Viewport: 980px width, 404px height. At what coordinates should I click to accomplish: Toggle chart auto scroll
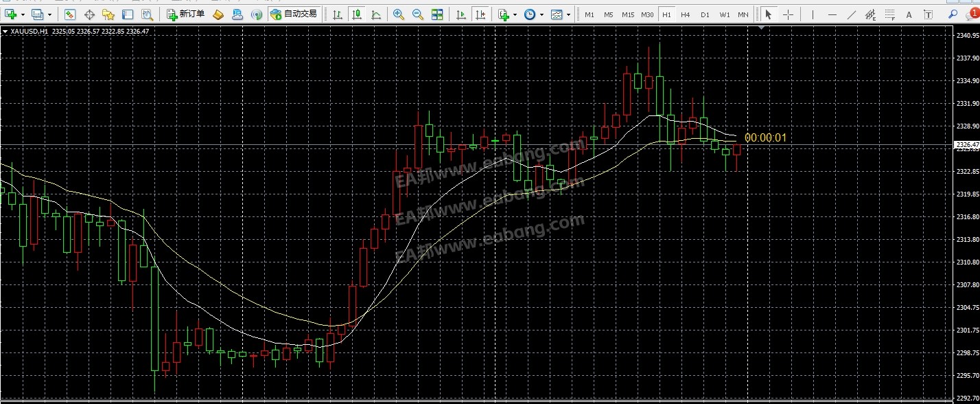pyautogui.click(x=462, y=14)
